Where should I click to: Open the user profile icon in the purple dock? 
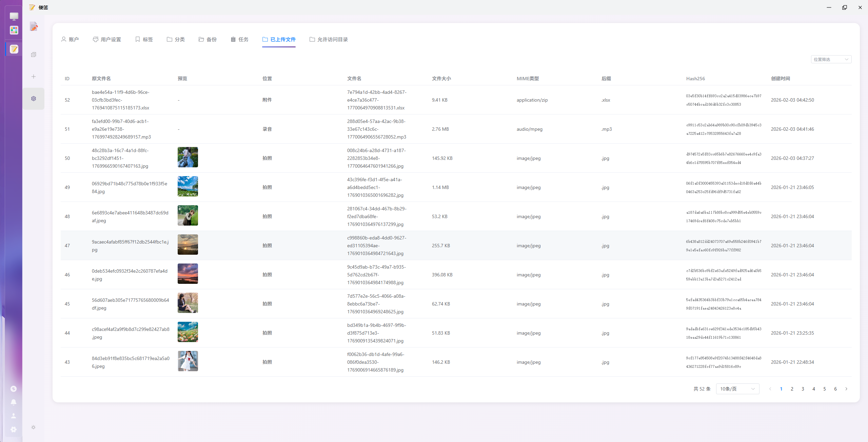(14, 416)
